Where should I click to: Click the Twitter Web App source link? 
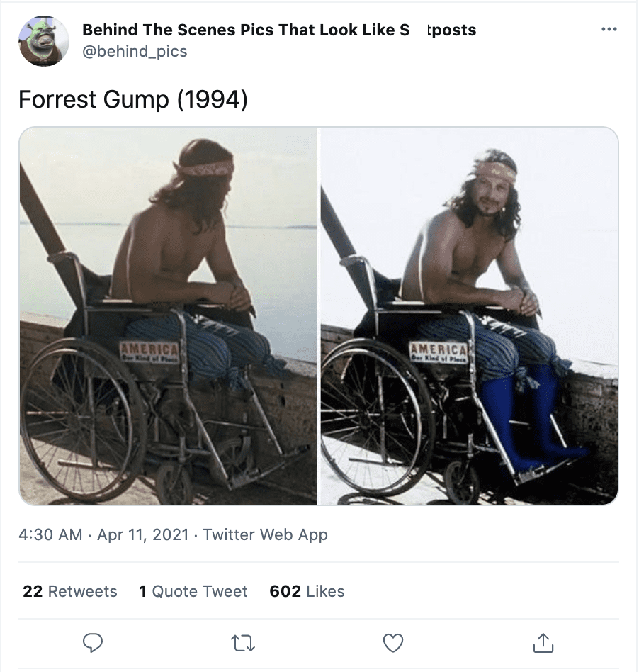(x=265, y=534)
